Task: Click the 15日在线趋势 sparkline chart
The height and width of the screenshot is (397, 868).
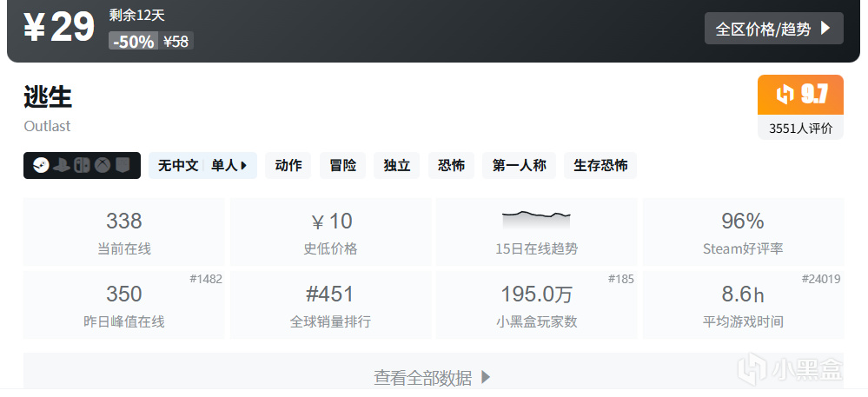Action: [x=536, y=220]
